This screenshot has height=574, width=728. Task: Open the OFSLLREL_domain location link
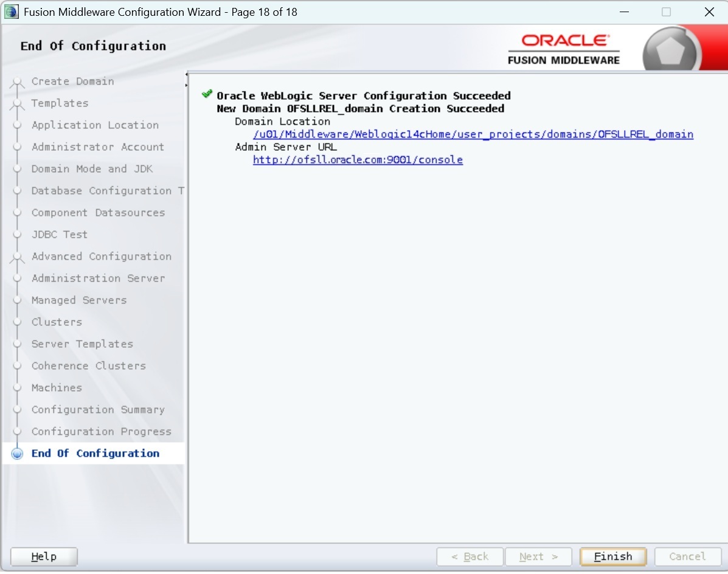click(x=473, y=134)
